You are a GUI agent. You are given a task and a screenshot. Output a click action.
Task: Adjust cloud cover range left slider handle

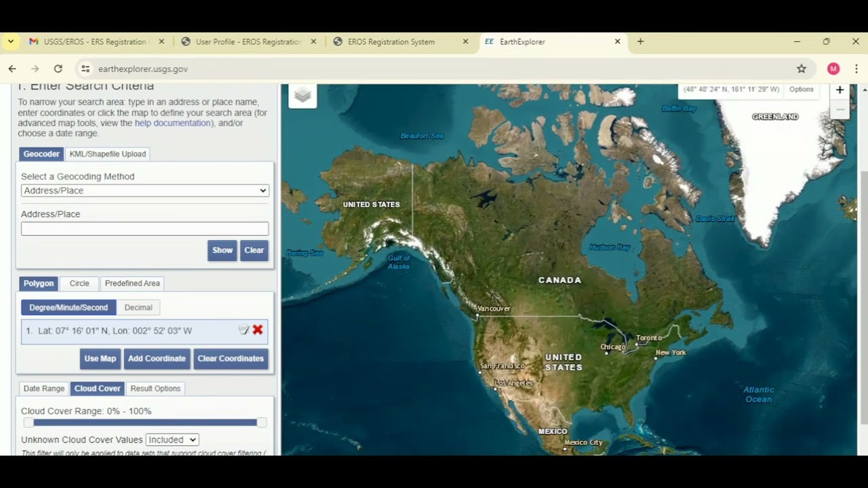point(28,423)
